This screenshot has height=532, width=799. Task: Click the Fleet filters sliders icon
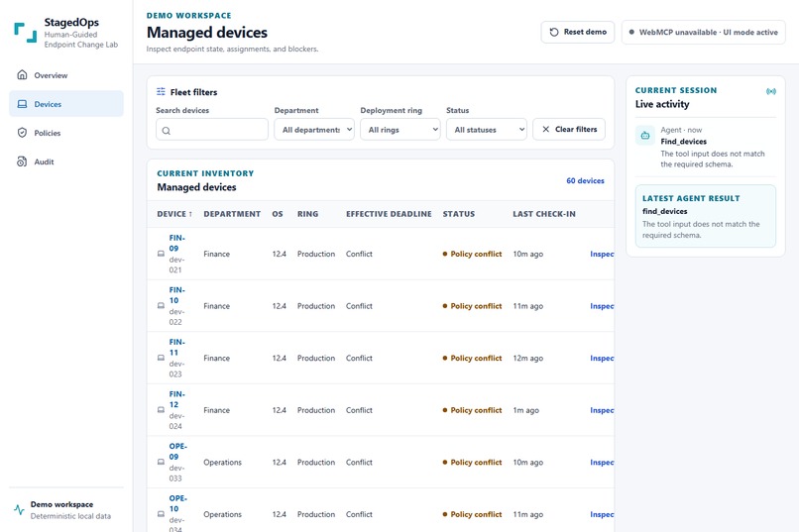161,91
